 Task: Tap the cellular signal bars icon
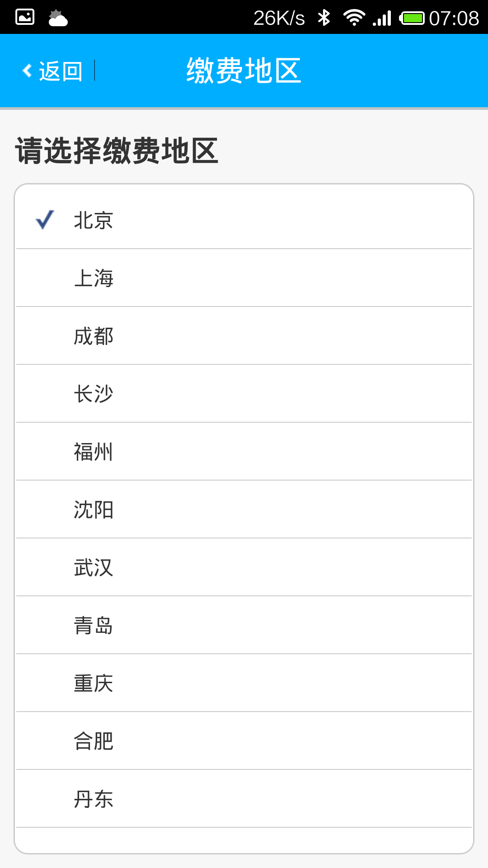coord(382,19)
